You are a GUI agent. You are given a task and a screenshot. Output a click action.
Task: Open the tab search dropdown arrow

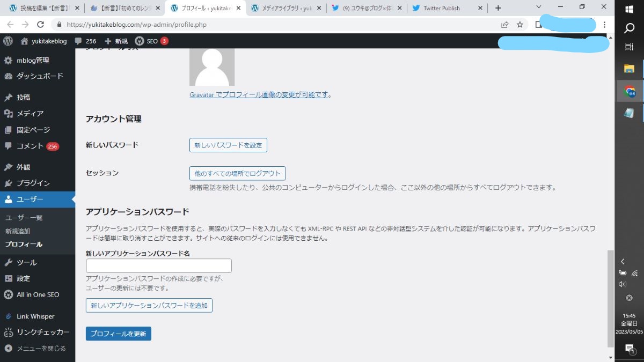click(539, 6)
